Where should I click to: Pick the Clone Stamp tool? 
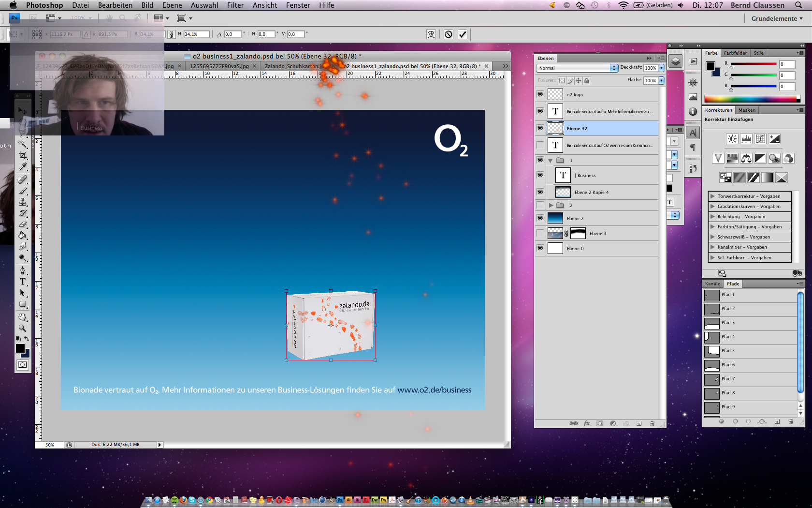coord(23,202)
